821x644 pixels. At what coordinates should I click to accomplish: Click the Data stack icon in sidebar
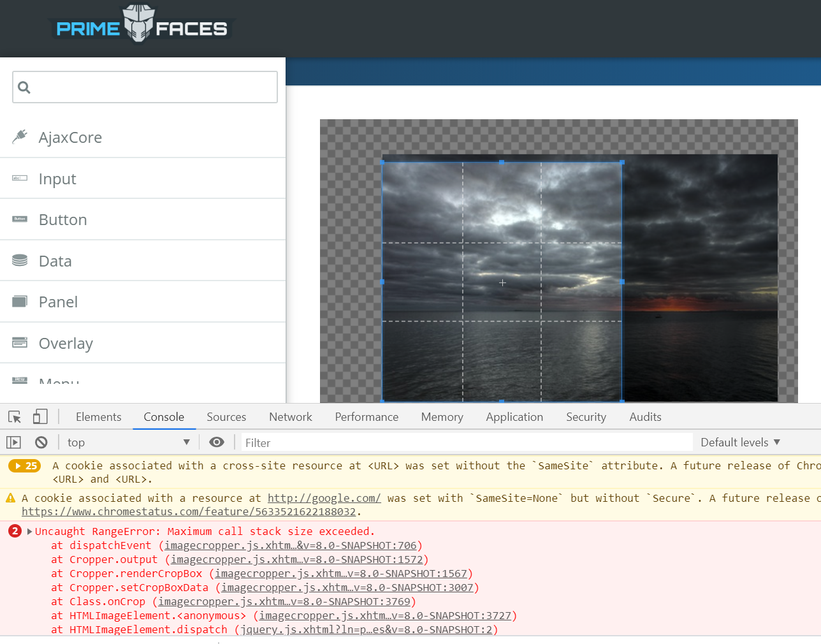[20, 260]
